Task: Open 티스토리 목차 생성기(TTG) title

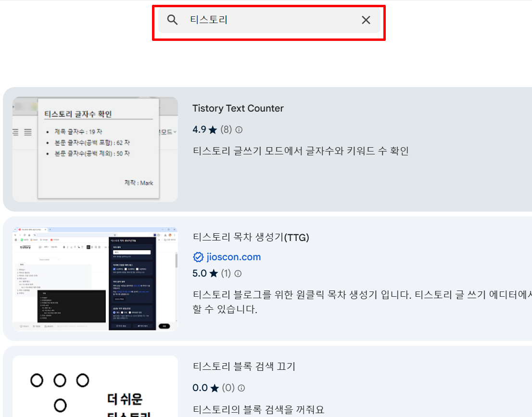Action: (251, 237)
